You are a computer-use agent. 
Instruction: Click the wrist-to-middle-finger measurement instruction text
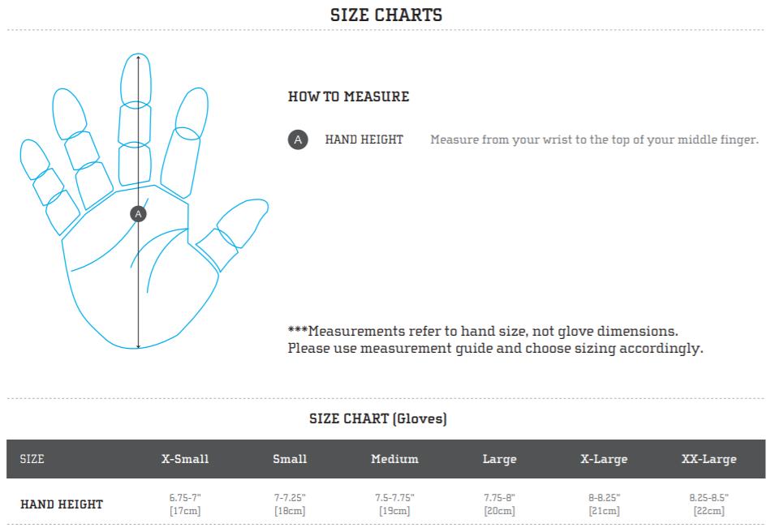594,139
